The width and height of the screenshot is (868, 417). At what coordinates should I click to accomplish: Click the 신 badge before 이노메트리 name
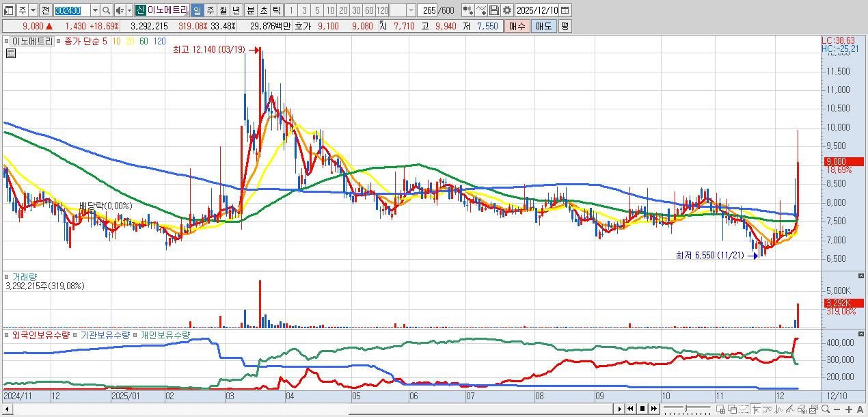[x=139, y=10]
